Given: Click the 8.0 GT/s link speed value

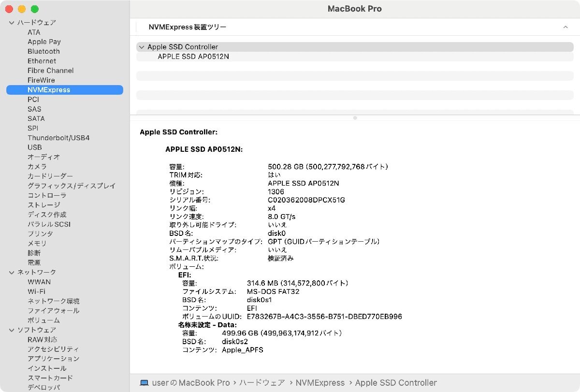Looking at the screenshot, I should [281, 217].
